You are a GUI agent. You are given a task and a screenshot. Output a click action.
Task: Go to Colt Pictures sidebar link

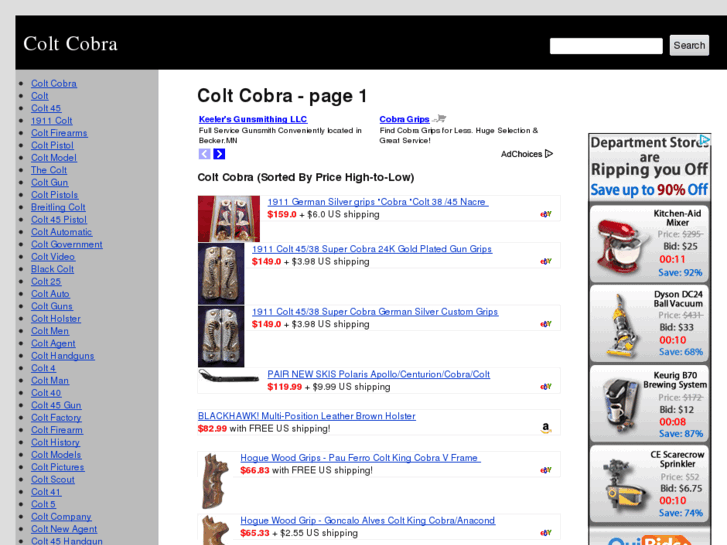click(x=57, y=467)
